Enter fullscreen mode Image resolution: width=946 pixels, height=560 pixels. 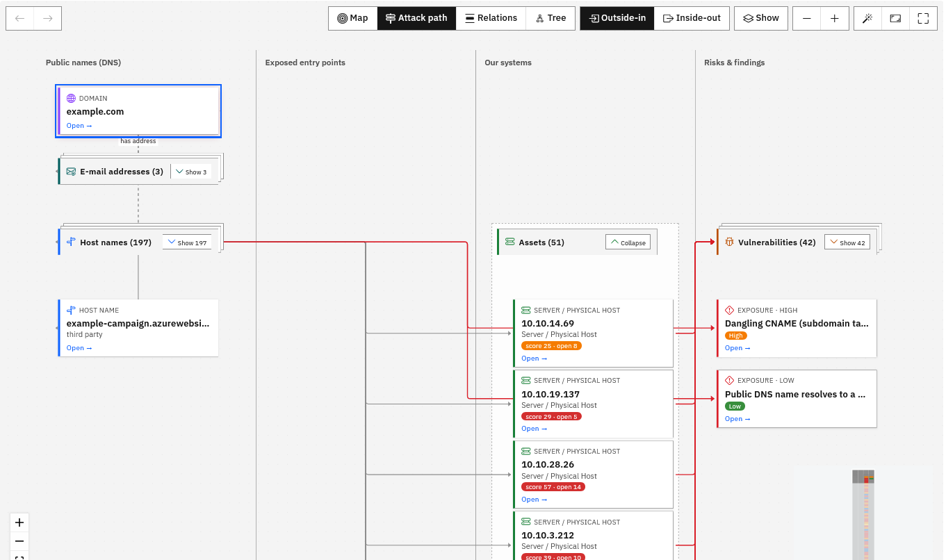(x=923, y=18)
